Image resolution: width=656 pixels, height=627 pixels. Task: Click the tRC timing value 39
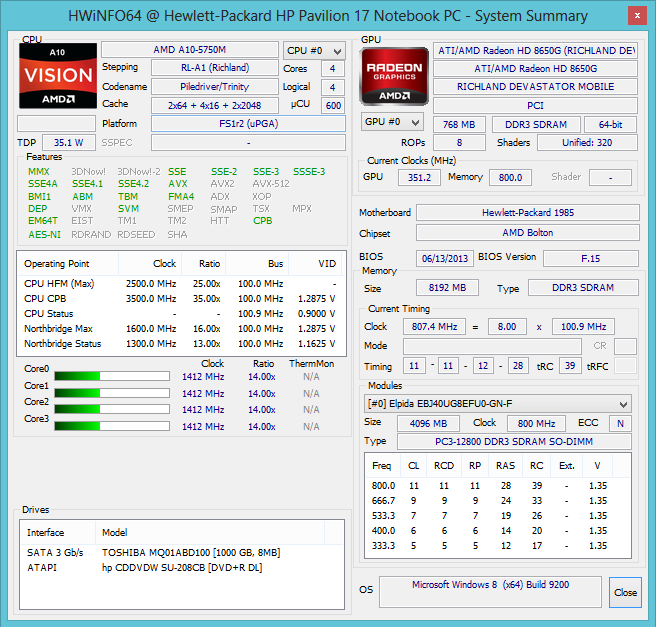(570, 366)
